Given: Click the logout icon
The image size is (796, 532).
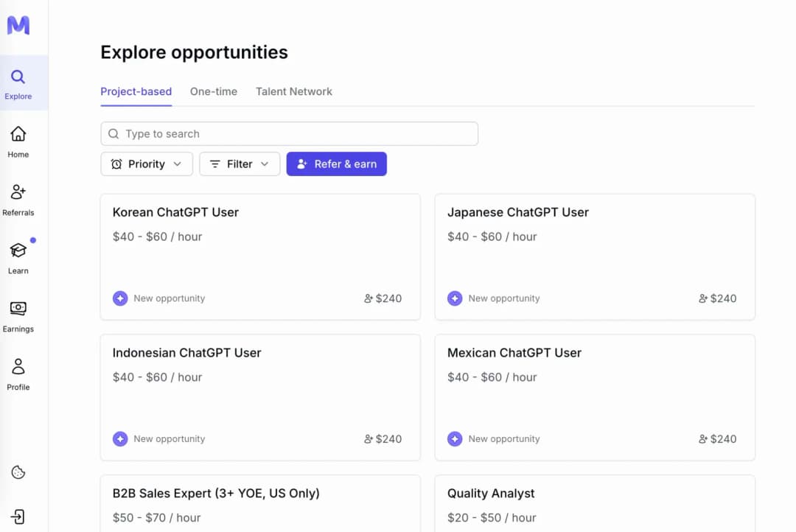Looking at the screenshot, I should point(18,517).
